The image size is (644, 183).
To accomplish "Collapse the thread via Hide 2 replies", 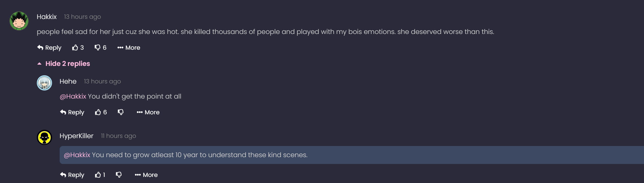I will coord(64,64).
